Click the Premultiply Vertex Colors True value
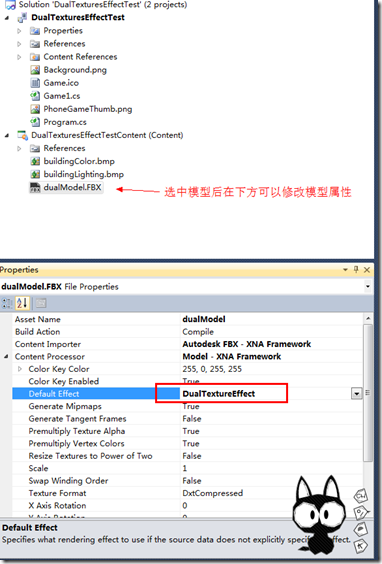 pos(191,443)
